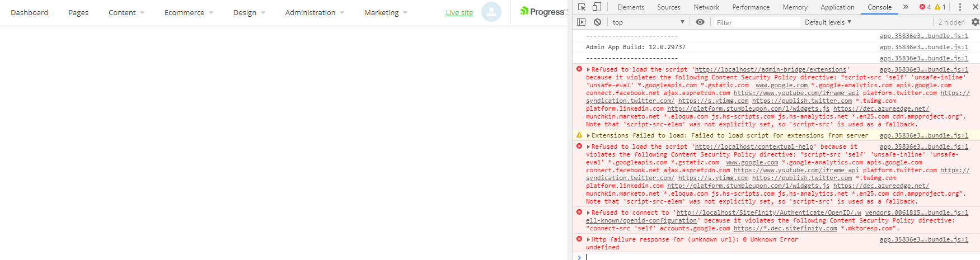Show the console sidebar icon

(582, 22)
